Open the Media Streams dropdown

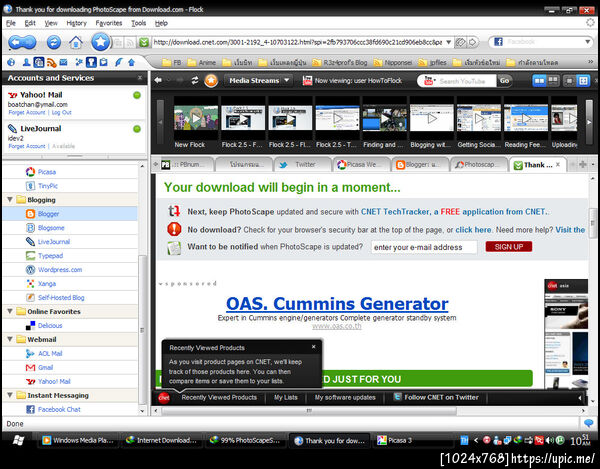(x=259, y=81)
